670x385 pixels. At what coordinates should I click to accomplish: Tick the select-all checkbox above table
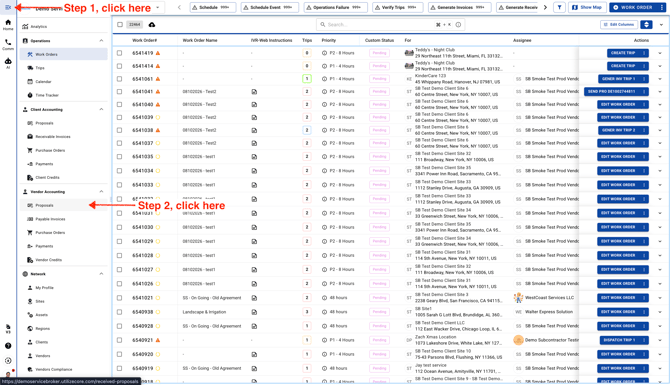click(120, 25)
